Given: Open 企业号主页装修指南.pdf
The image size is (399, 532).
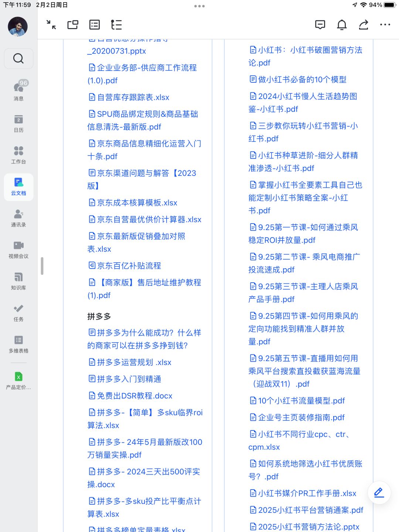Looking at the screenshot, I should point(297,417).
